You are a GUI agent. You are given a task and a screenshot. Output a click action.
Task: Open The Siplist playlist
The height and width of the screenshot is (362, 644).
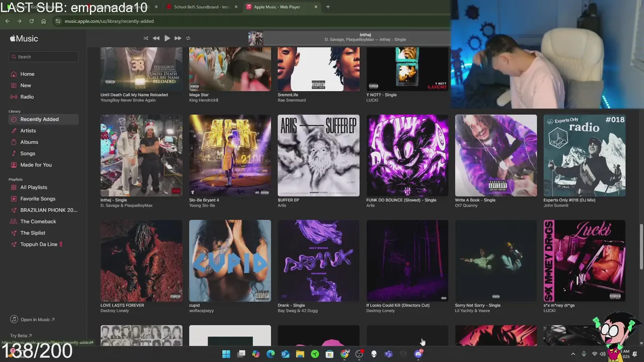(33, 233)
